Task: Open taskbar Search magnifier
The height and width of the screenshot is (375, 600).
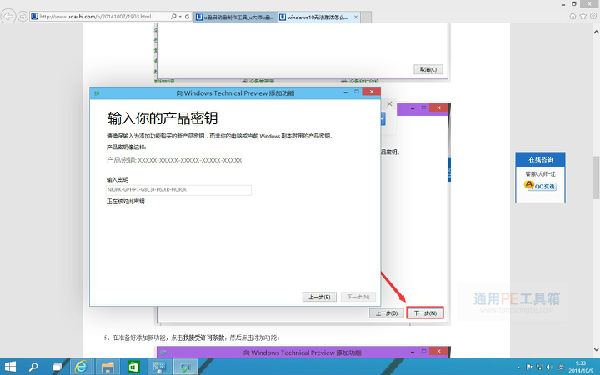Action: pos(33,367)
